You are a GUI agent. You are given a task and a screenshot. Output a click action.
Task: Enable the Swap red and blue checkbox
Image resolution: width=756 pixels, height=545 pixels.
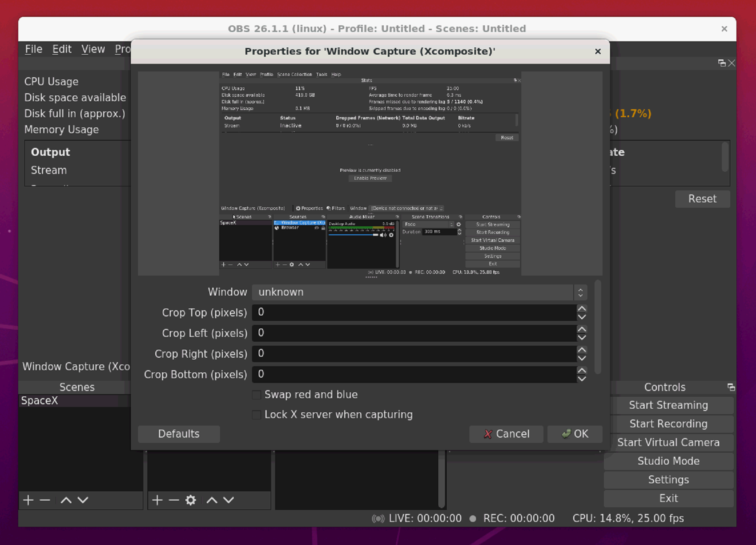coord(256,395)
